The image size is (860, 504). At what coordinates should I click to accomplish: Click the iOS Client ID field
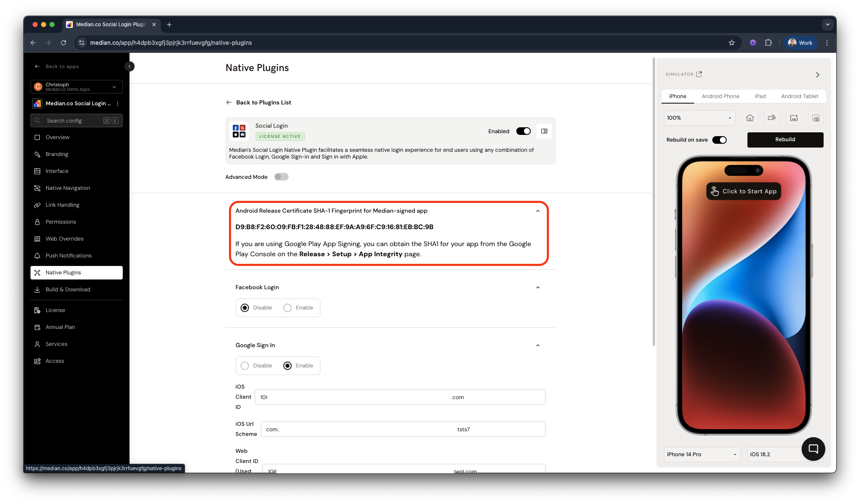(400, 397)
